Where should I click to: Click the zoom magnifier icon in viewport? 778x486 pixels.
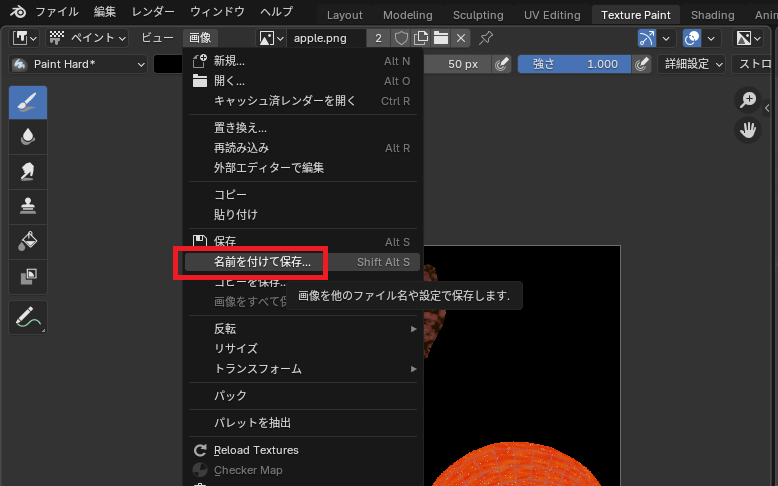(x=747, y=99)
